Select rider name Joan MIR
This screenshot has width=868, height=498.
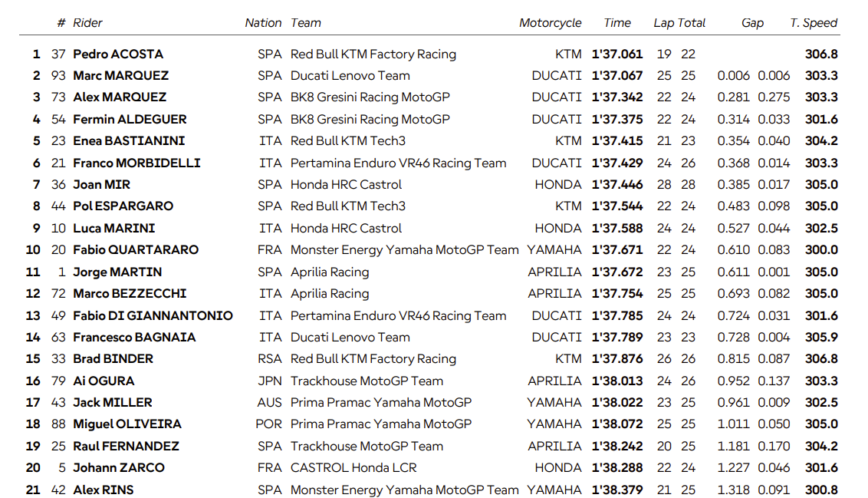pos(101,184)
